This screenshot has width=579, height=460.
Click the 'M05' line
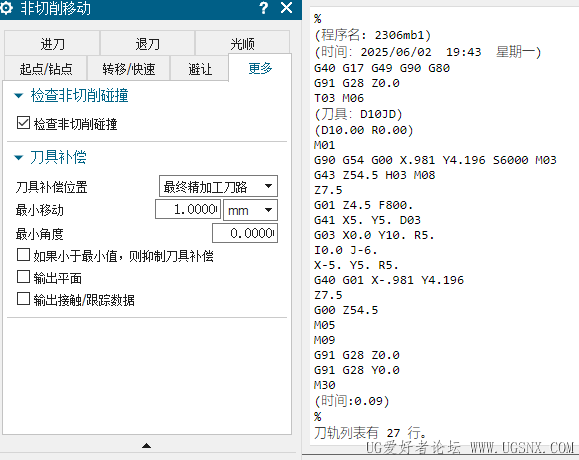[x=325, y=325]
